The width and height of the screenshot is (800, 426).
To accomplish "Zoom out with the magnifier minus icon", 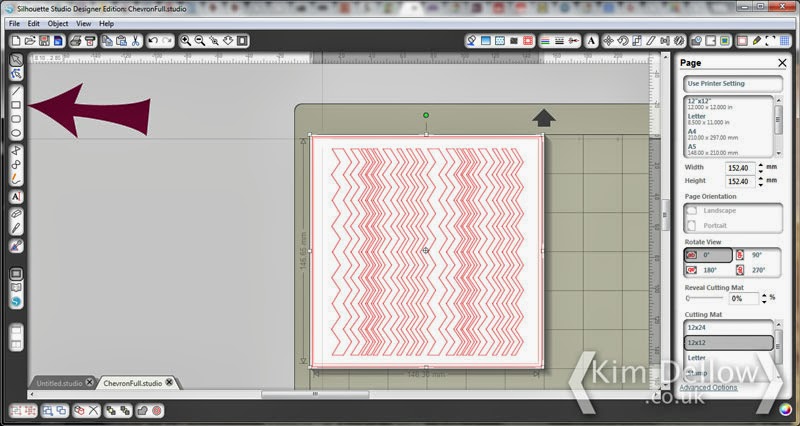I will pos(200,41).
